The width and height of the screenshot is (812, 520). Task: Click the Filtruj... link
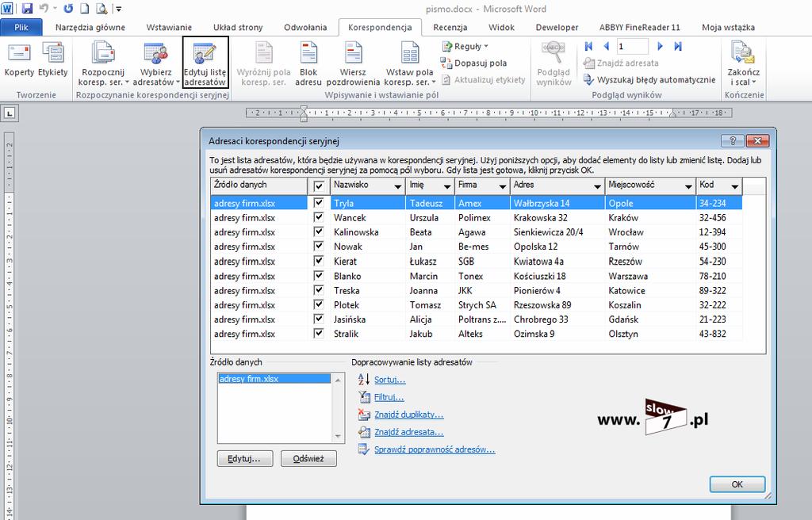pos(389,397)
